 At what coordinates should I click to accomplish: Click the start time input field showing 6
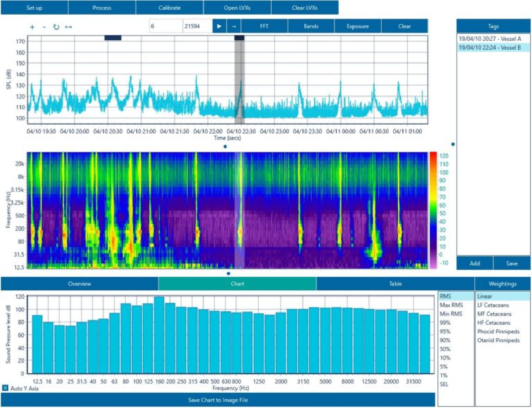pos(166,26)
